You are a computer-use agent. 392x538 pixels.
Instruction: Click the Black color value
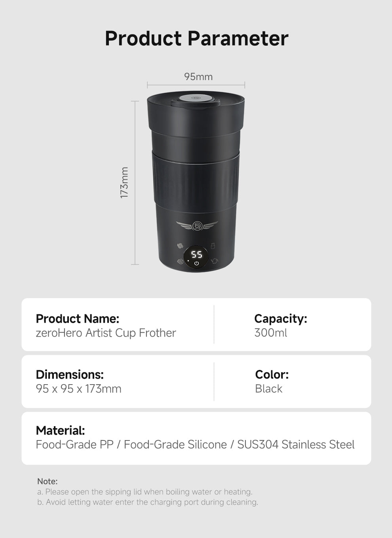(x=268, y=389)
